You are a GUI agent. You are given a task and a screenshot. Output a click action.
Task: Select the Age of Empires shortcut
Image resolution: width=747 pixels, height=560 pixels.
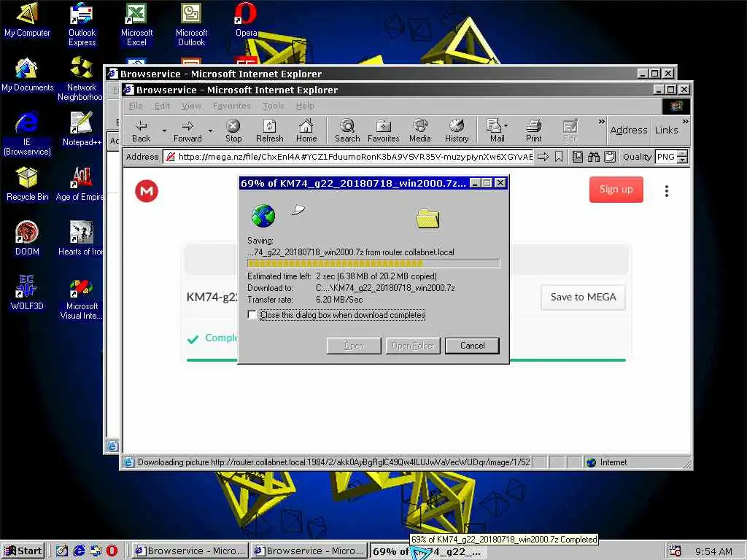[80, 184]
